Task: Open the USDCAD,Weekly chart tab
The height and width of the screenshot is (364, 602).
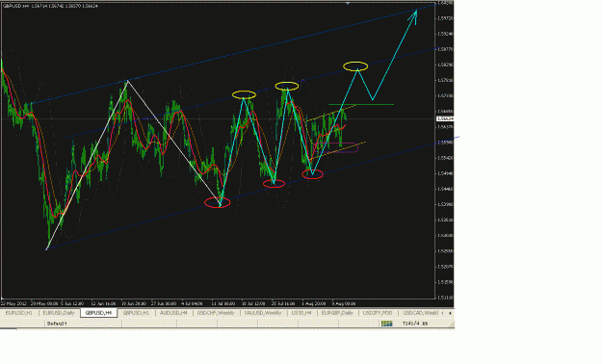Action: [x=420, y=313]
